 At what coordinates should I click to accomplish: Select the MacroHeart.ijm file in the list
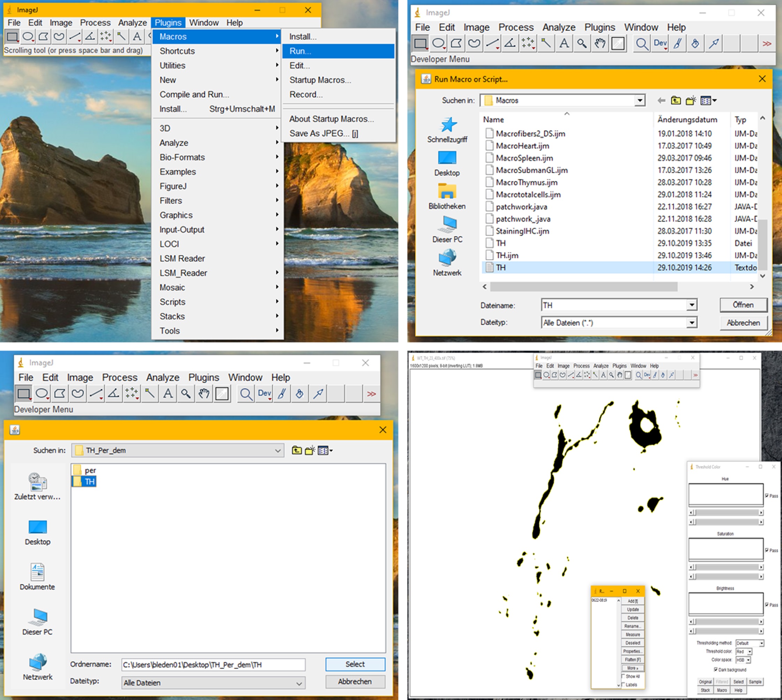[522, 146]
